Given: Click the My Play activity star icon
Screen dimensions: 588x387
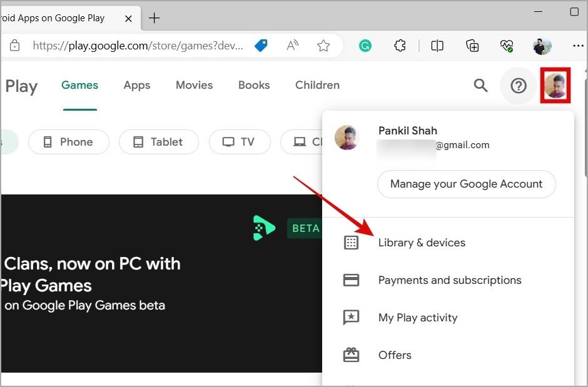Looking at the screenshot, I should (x=351, y=318).
